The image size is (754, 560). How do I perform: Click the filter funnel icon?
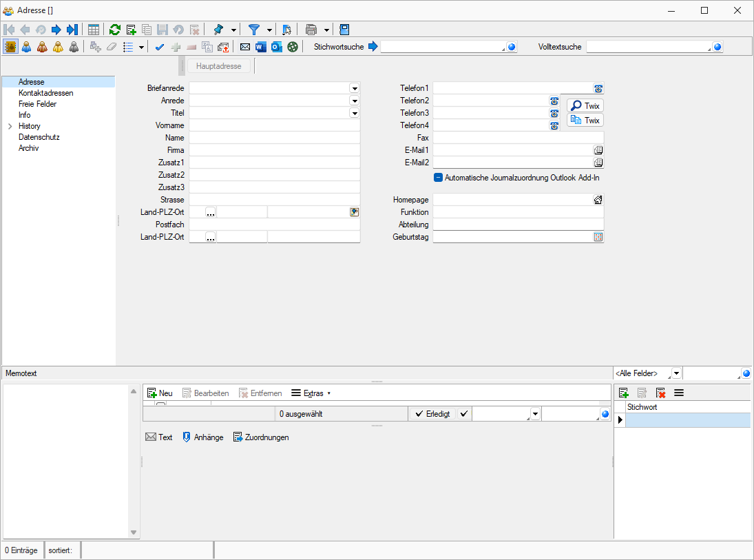(254, 30)
